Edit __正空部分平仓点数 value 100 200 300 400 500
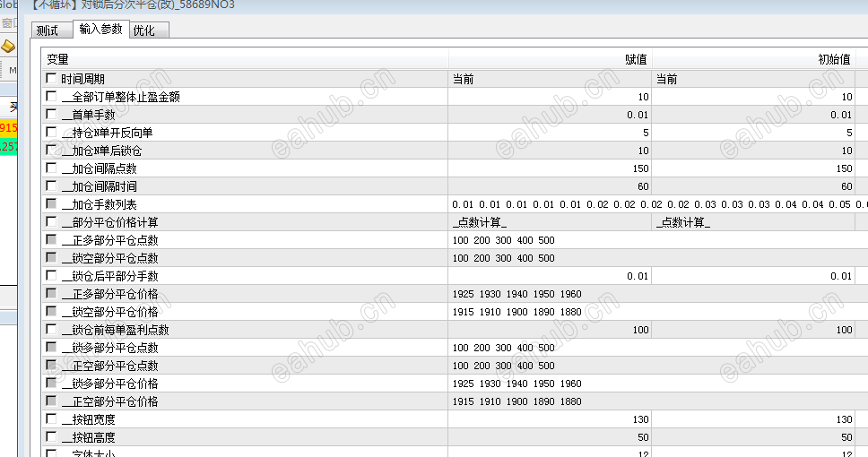868x457 pixels. [658, 366]
